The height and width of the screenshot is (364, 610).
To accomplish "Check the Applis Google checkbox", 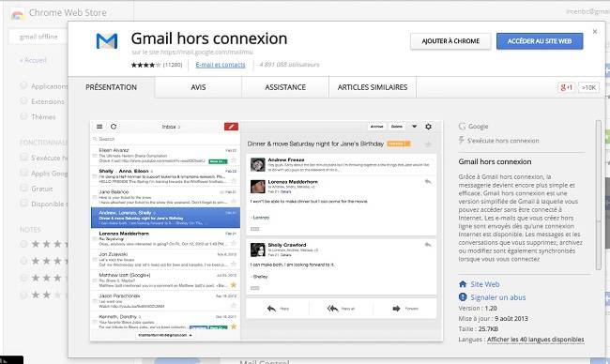I will click(23, 173).
